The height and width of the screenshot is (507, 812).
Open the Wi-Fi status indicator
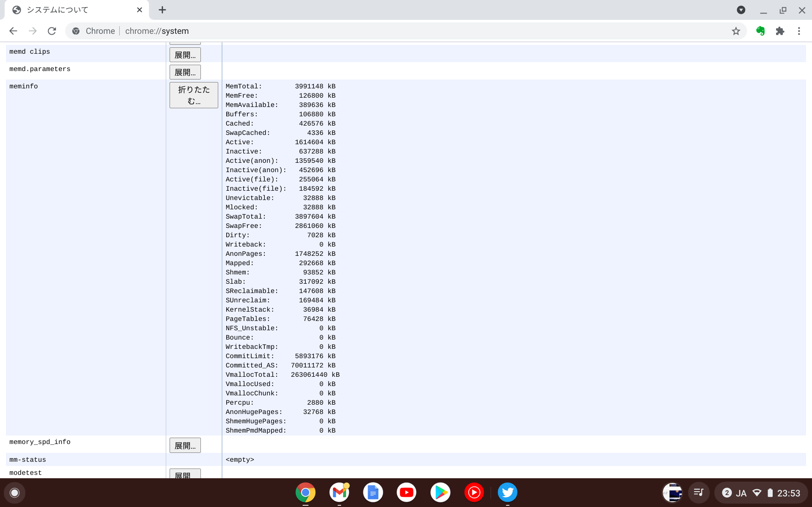click(x=757, y=492)
